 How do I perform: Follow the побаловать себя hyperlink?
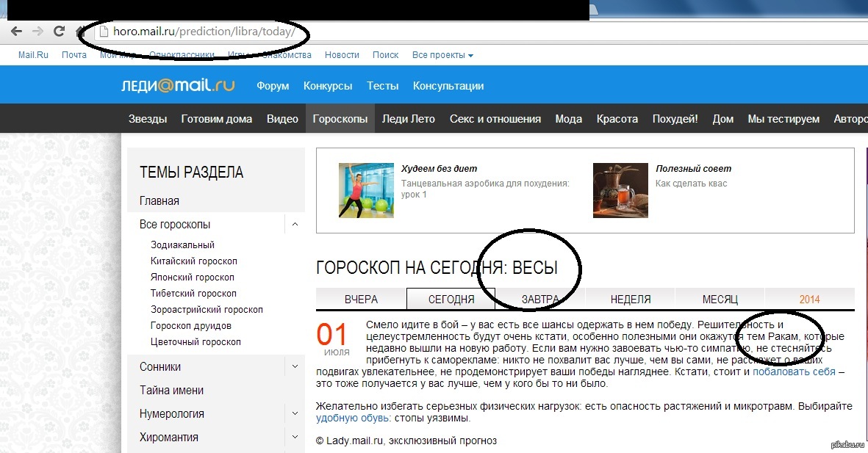[x=794, y=372]
